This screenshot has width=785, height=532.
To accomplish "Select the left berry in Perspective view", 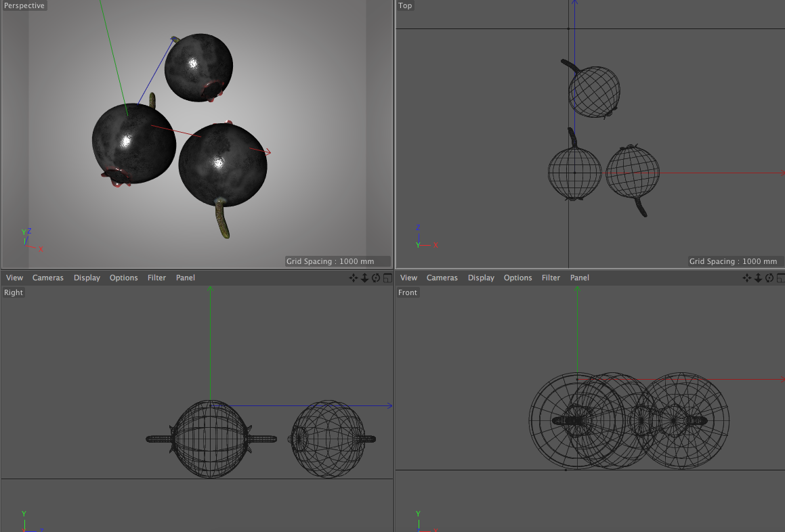I will pos(133,143).
